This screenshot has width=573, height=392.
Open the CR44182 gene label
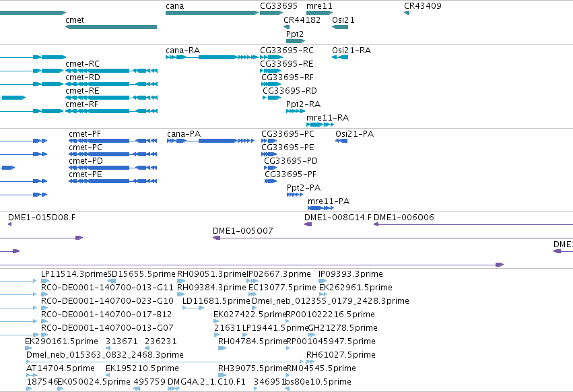click(302, 20)
